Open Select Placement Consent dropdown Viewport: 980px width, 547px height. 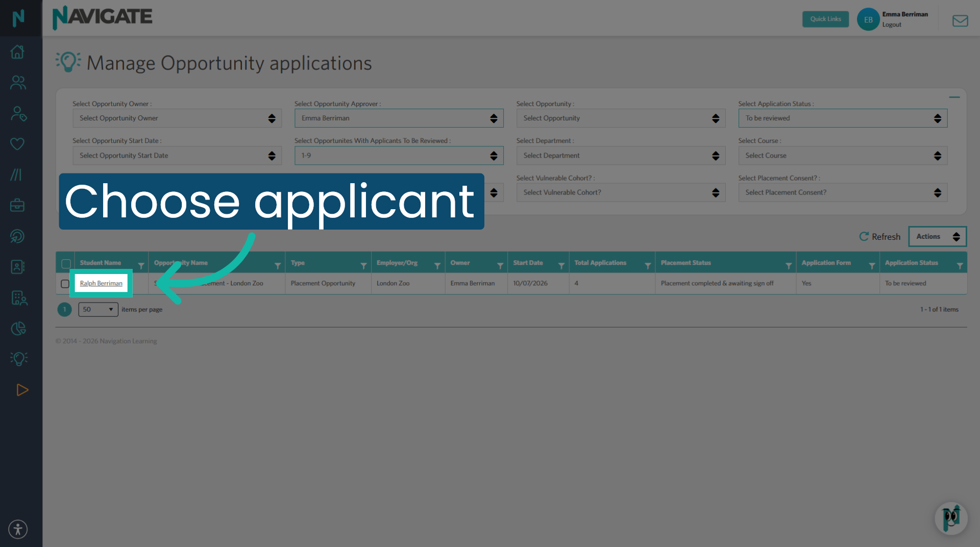[x=843, y=192]
